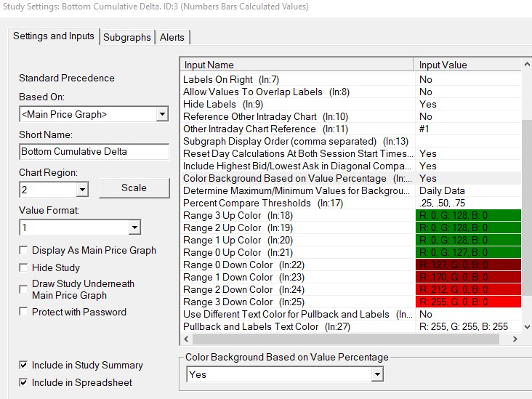The height and width of the screenshot is (399, 532).
Task: Uncheck Include in Spreadsheet
Action: tap(25, 383)
